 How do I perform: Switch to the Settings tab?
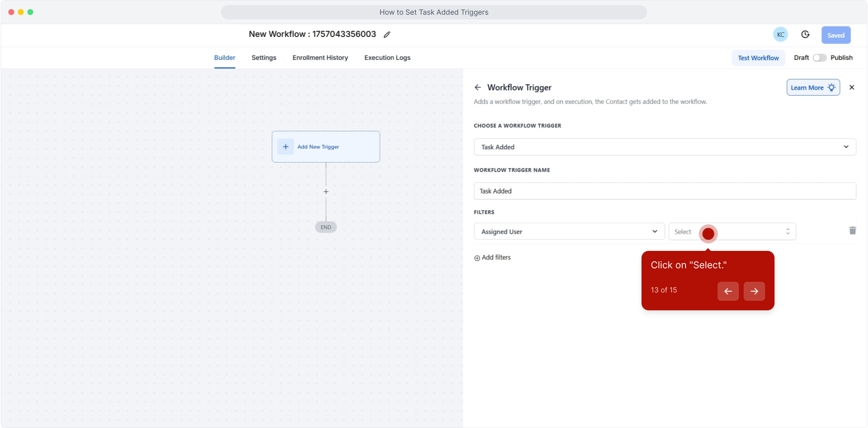[264, 58]
